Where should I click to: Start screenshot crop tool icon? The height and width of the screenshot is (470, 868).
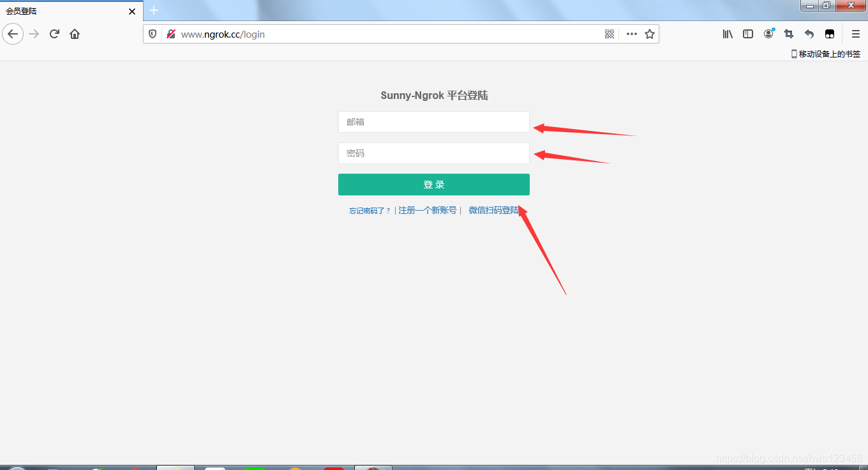[789, 34]
